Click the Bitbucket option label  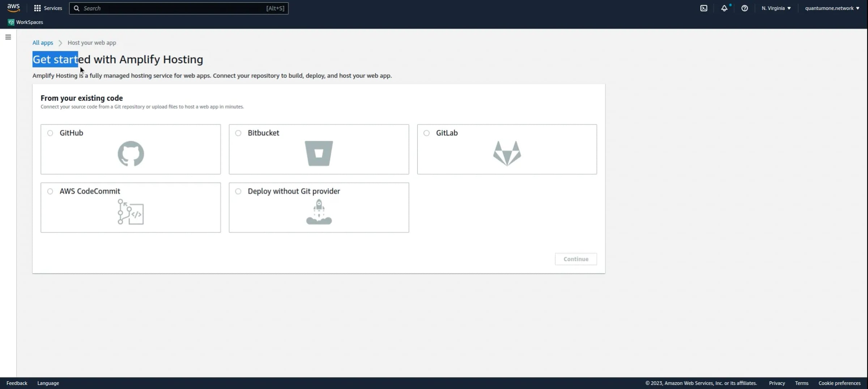263,133
